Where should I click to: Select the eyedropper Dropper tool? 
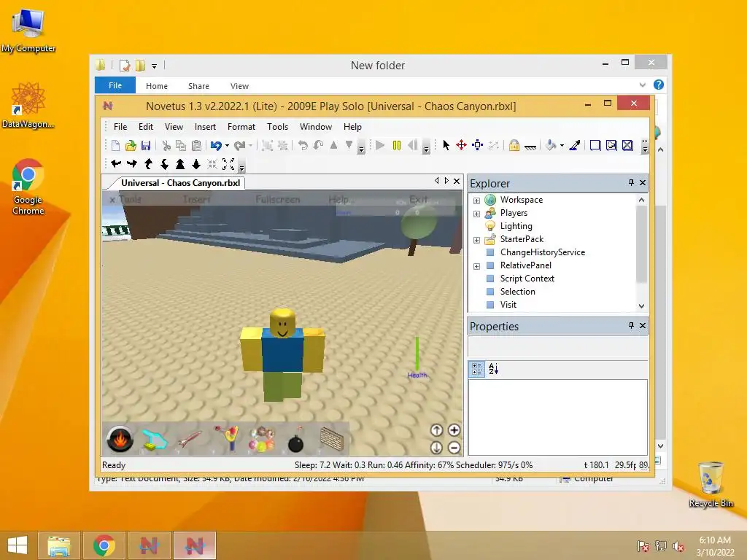click(x=575, y=145)
